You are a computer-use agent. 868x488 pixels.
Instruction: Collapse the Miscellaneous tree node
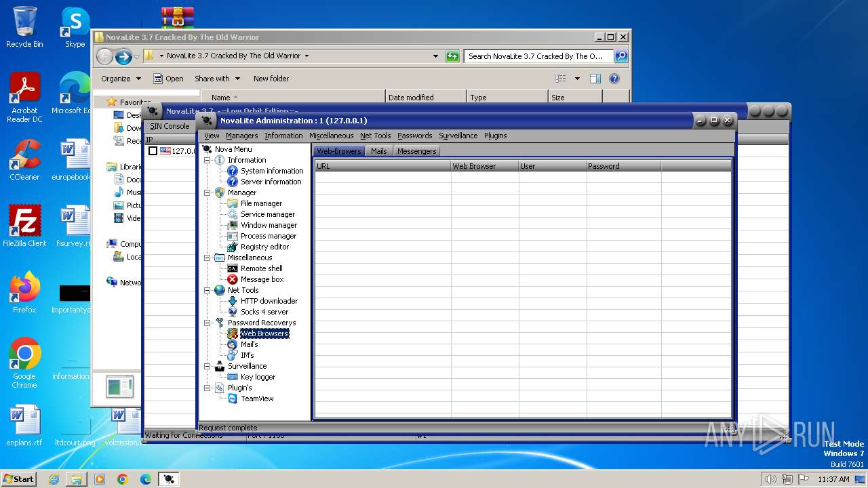pos(208,258)
